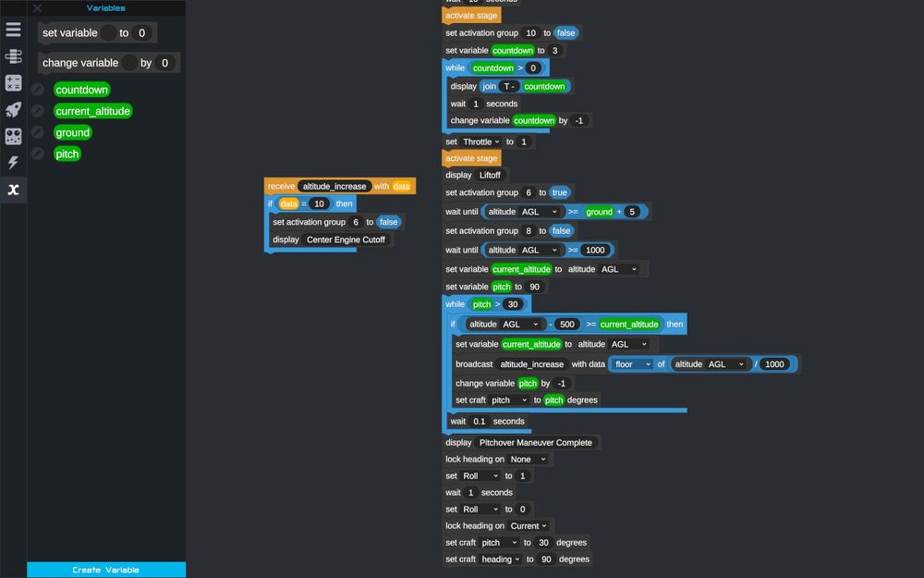Click edit icon next to countdown variable

[37, 90]
